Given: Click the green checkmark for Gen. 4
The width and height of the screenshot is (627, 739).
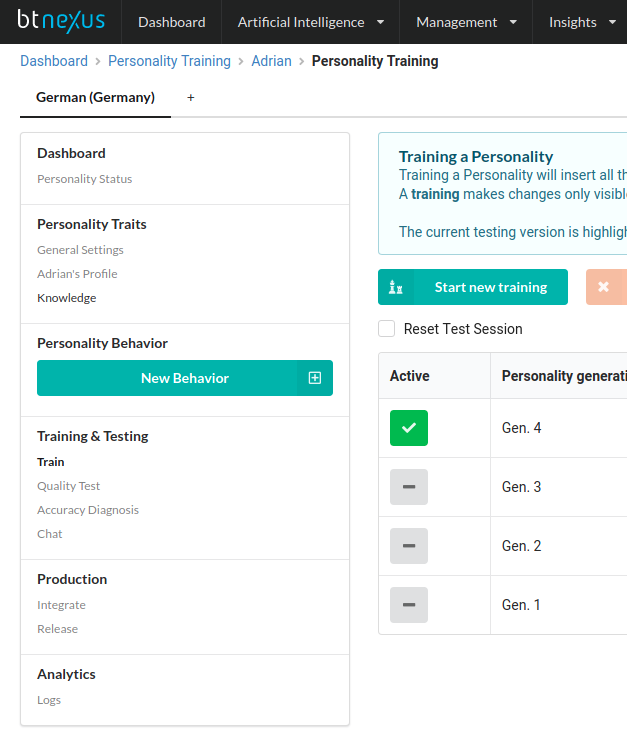Looking at the screenshot, I should pyautogui.click(x=409, y=428).
